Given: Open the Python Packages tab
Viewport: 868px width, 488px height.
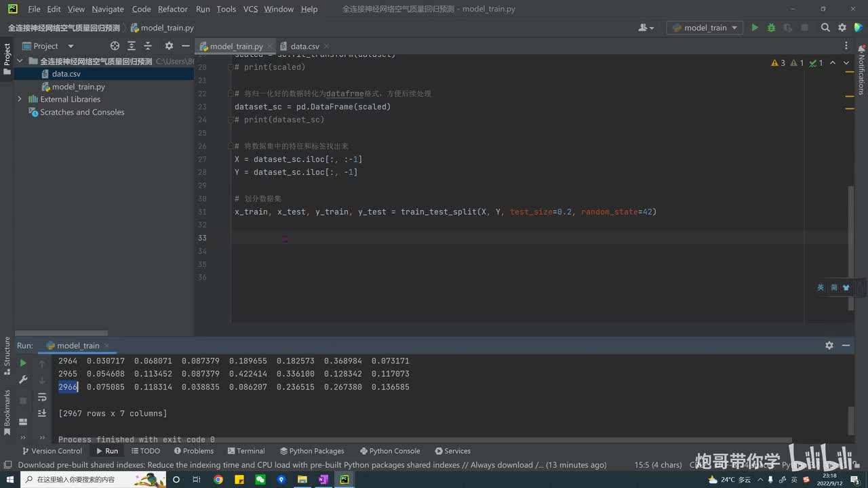Looking at the screenshot, I should pyautogui.click(x=311, y=451).
